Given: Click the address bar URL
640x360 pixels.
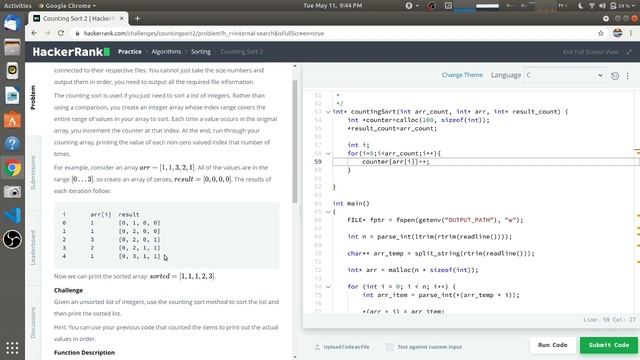Looking at the screenshot, I should tap(204, 33).
